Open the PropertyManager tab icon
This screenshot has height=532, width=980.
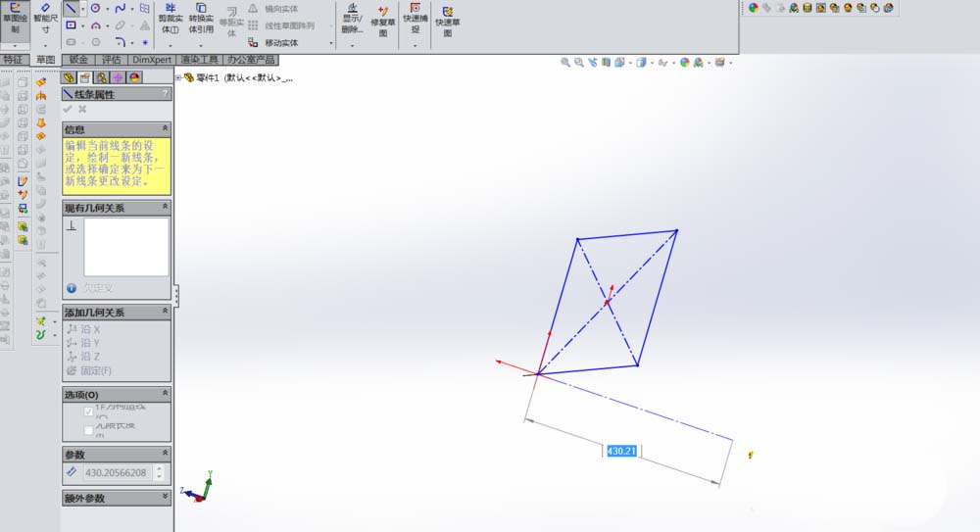[x=85, y=77]
